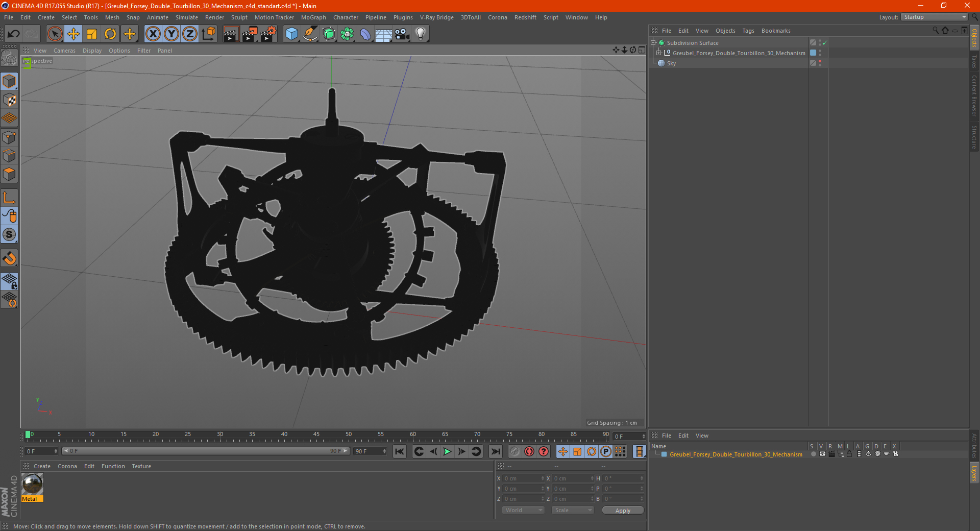Viewport: 980px width, 531px height.
Task: Enable Make Editable mode icon
Action: tap(9, 58)
